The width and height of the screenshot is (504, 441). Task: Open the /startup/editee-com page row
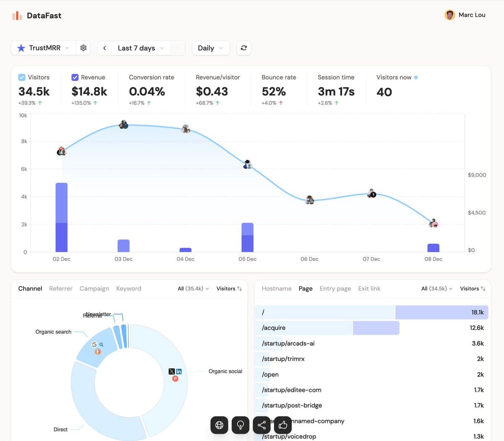[371, 390]
